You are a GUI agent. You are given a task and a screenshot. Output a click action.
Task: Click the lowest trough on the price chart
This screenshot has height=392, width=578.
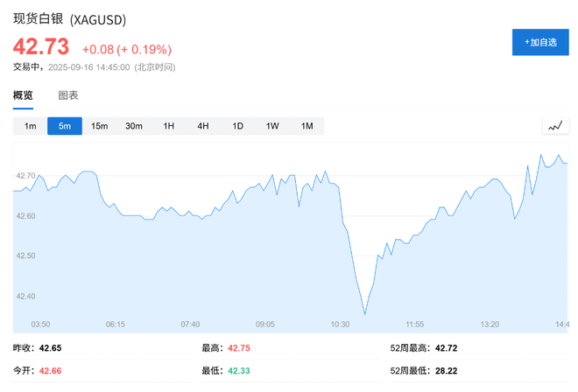(364, 313)
